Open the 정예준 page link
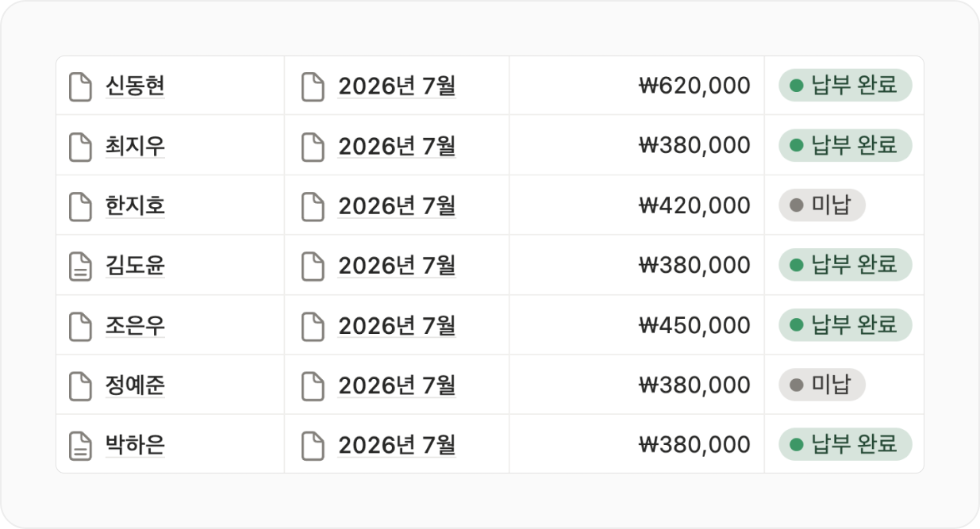Image resolution: width=980 pixels, height=529 pixels. point(135,385)
